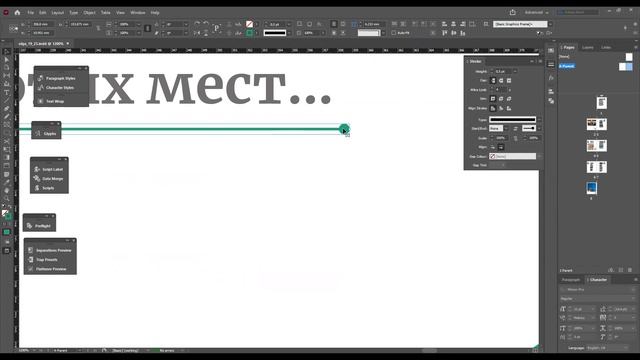
Task: Select the Scissors tool in the toolbox
Action: tap(7, 141)
